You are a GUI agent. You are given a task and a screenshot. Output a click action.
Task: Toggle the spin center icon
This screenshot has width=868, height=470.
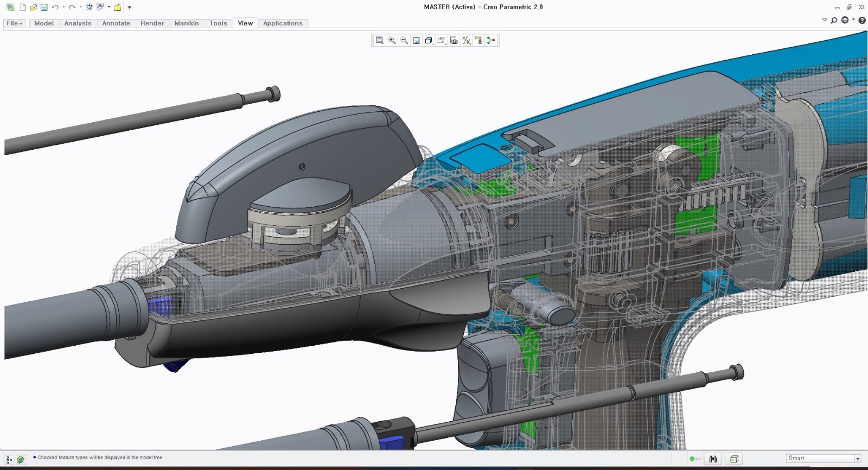click(x=491, y=40)
